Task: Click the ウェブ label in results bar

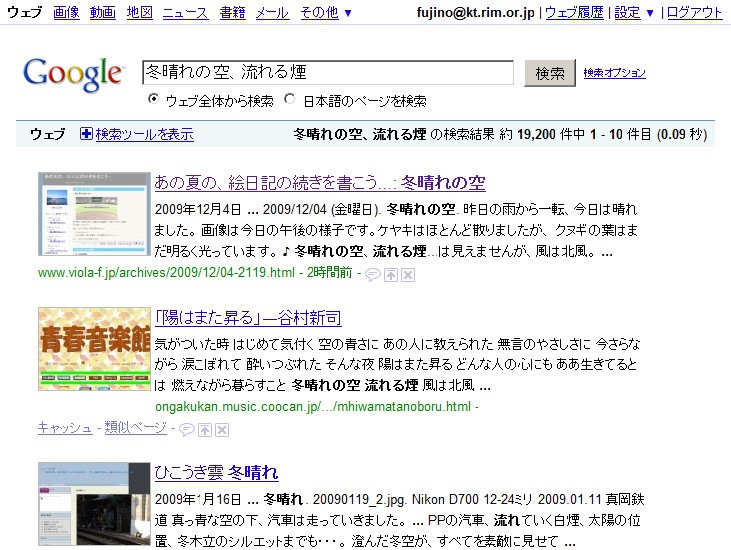Action: pos(48,134)
